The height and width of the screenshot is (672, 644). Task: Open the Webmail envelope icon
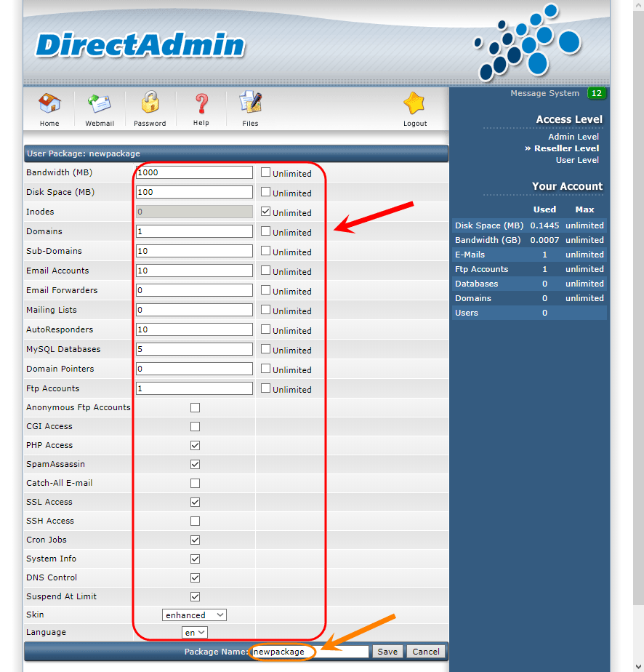pos(100,103)
